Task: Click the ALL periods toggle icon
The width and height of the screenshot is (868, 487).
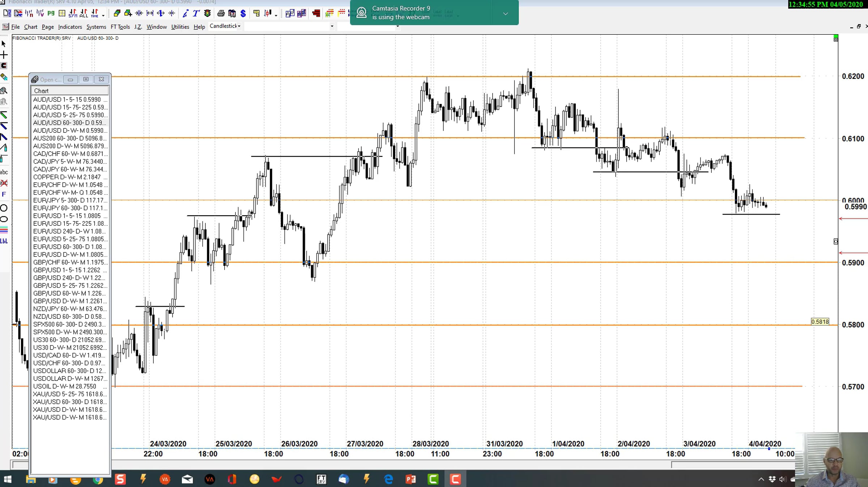Action: 84,13
